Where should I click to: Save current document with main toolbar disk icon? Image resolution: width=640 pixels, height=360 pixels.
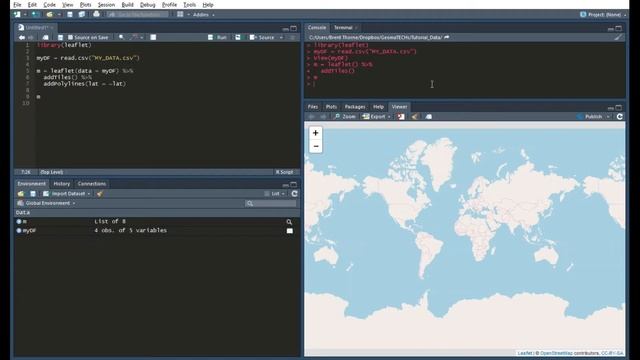(70, 14)
